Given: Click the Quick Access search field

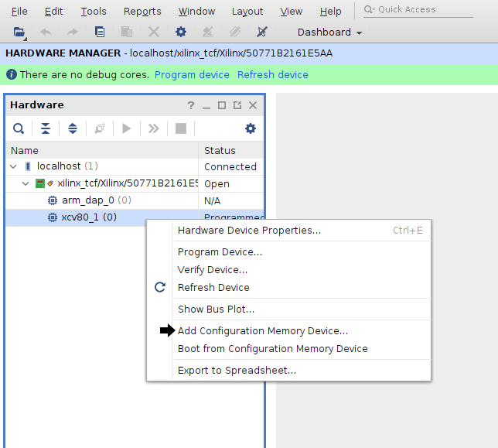Looking at the screenshot, I should 421,10.
